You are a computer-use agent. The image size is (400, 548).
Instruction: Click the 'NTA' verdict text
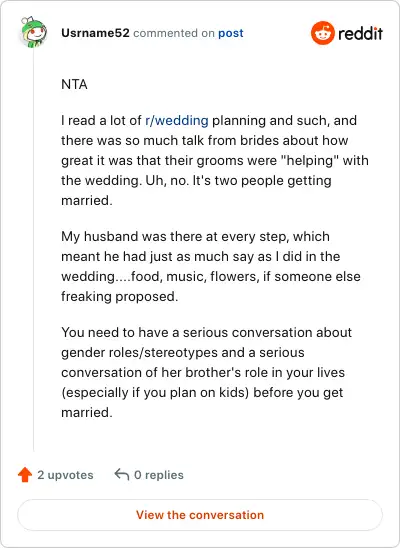tap(74, 84)
